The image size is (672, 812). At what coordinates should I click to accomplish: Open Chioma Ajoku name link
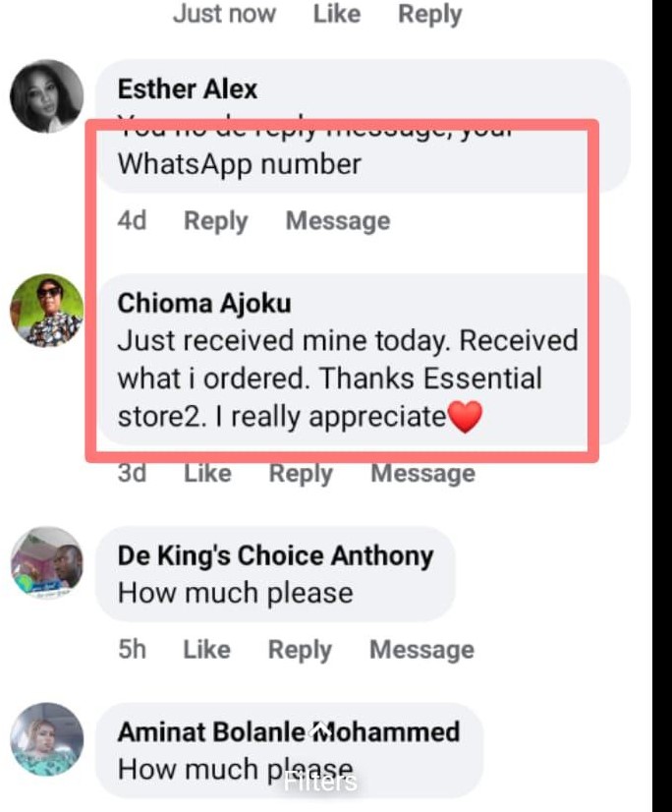tap(204, 304)
